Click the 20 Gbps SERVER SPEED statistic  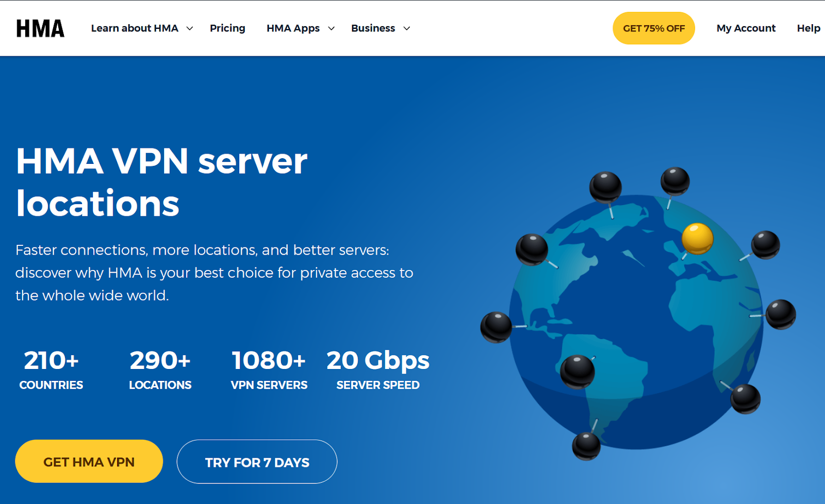coord(378,369)
